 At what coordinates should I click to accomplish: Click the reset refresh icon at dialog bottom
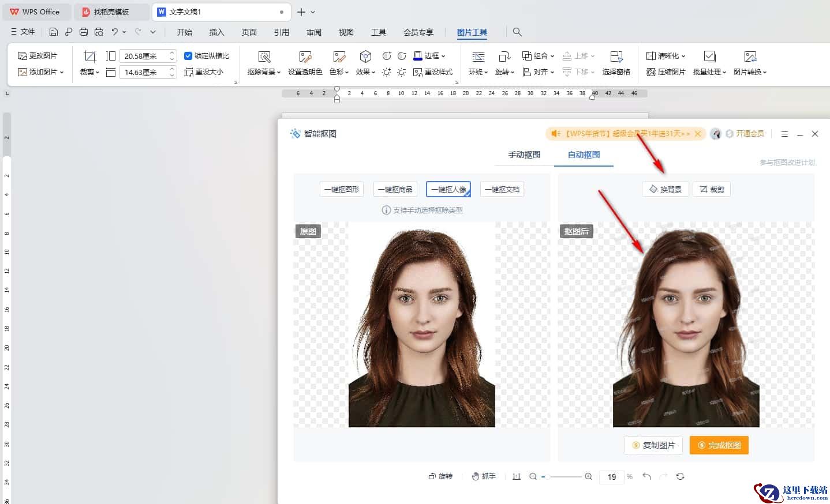pos(680,476)
